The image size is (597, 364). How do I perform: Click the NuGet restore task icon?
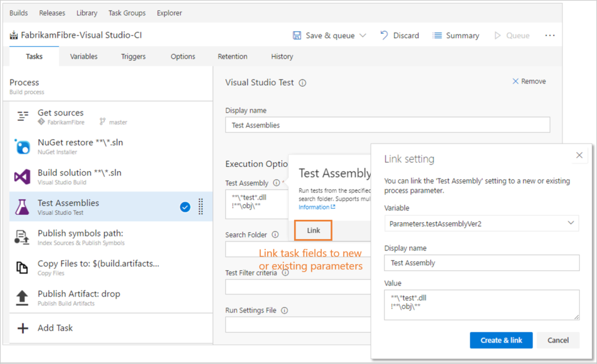pyautogui.click(x=22, y=147)
